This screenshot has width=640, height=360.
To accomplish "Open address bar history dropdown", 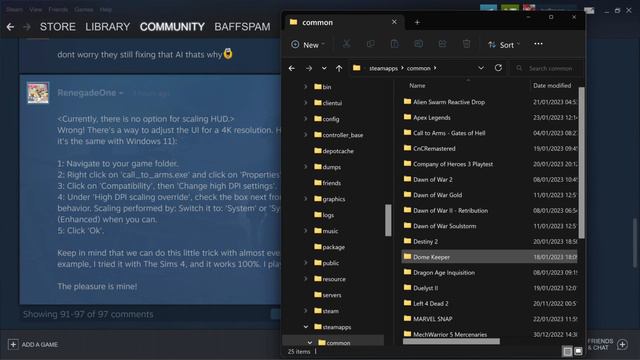I will coord(481,68).
